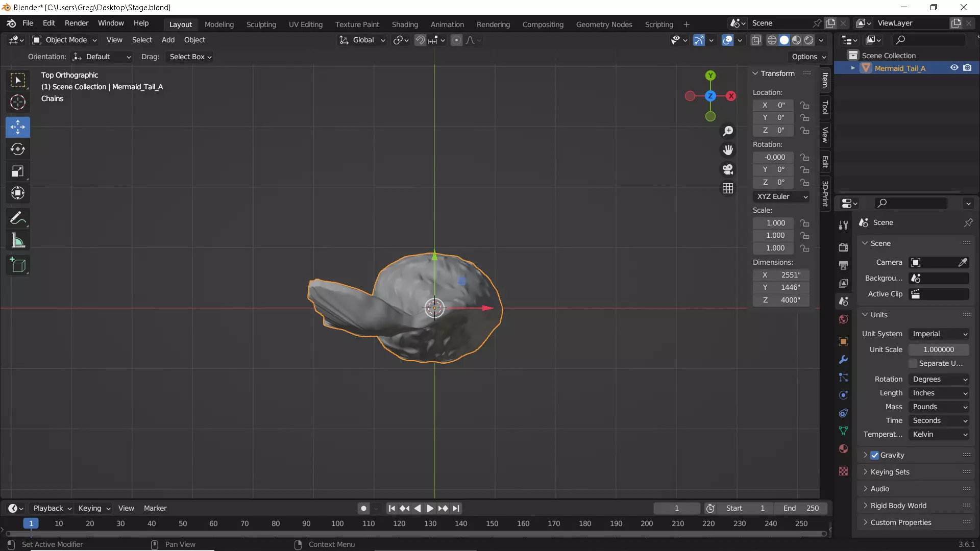The width and height of the screenshot is (980, 551).
Task: Open the XYZ Euler rotation mode dropdown
Action: pyautogui.click(x=781, y=196)
